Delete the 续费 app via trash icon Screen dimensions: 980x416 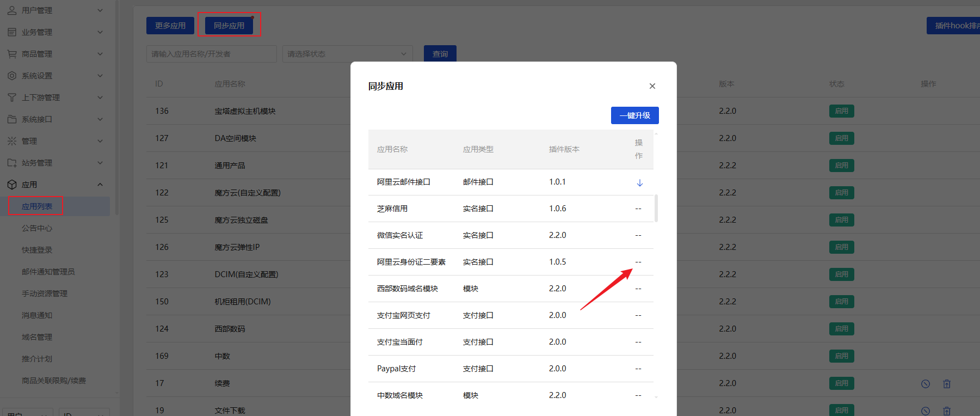(x=947, y=384)
